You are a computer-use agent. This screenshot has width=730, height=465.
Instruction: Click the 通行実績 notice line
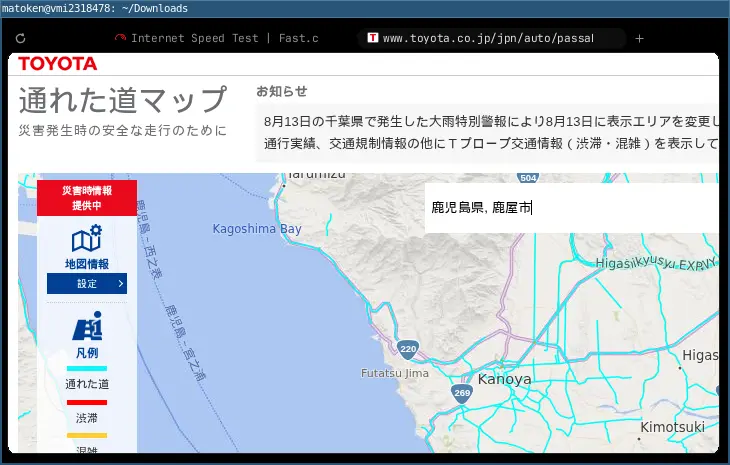pos(491,143)
